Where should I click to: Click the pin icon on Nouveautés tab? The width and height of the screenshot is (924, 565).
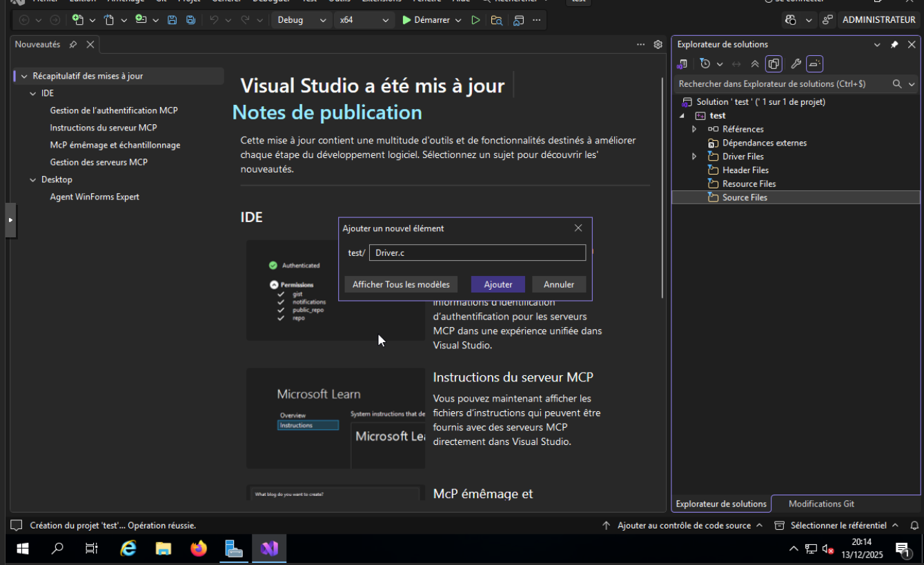(x=73, y=44)
